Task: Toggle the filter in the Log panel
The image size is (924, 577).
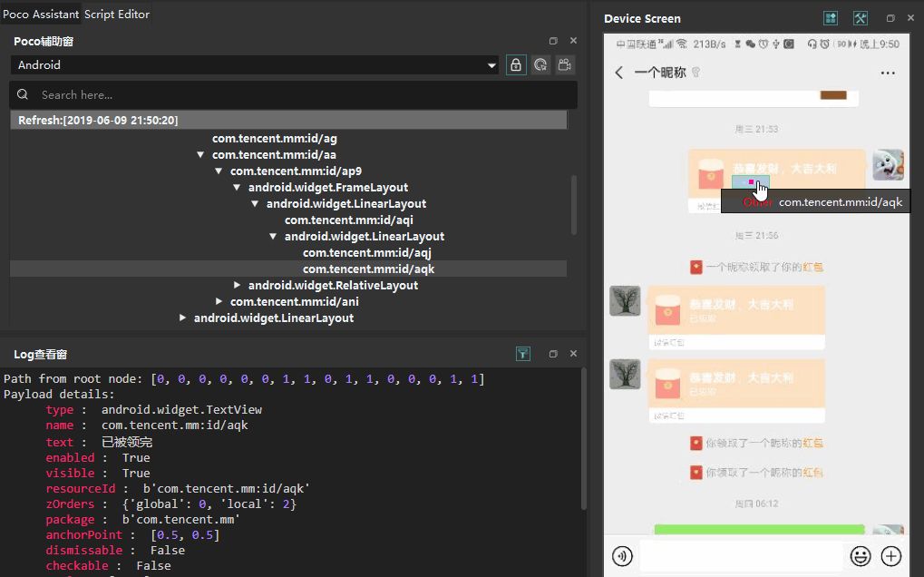Action: pos(523,354)
